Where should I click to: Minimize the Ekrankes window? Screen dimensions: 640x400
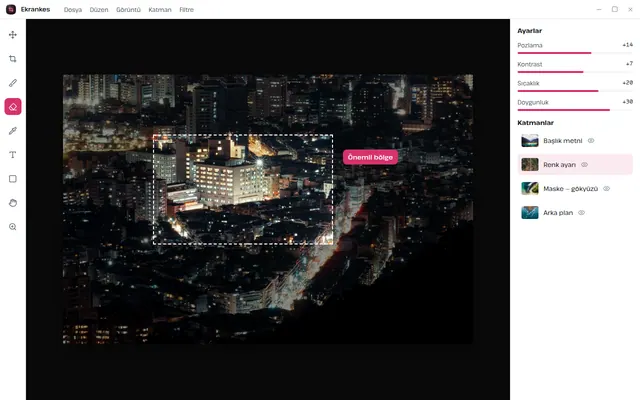click(x=599, y=9)
